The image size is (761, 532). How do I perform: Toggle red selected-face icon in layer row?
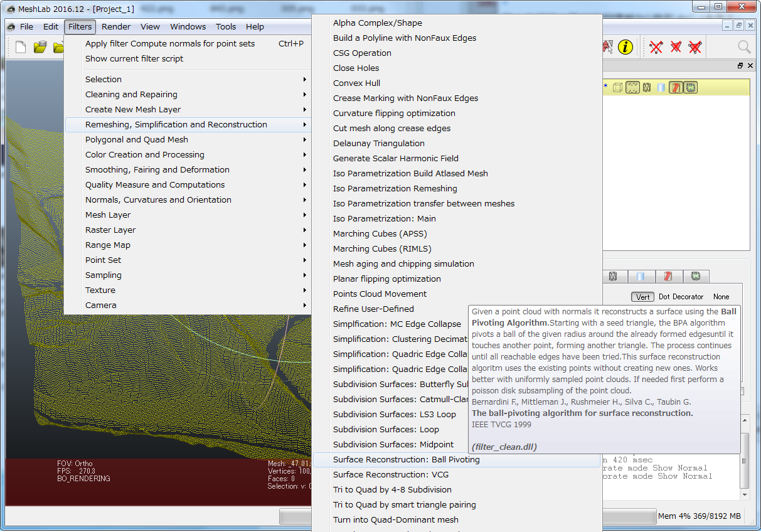676,88
